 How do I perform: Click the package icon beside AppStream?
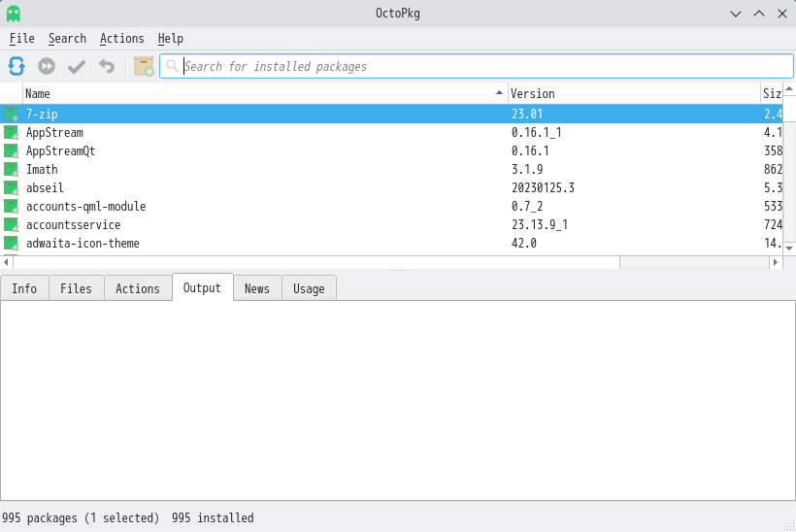click(x=12, y=132)
